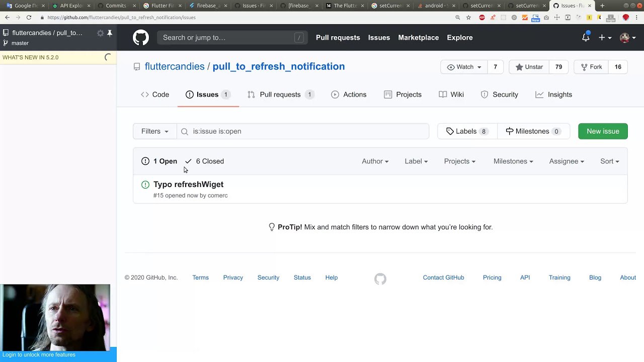Click the Unstar button
The width and height of the screenshot is (644, 362).
pyautogui.click(x=529, y=67)
